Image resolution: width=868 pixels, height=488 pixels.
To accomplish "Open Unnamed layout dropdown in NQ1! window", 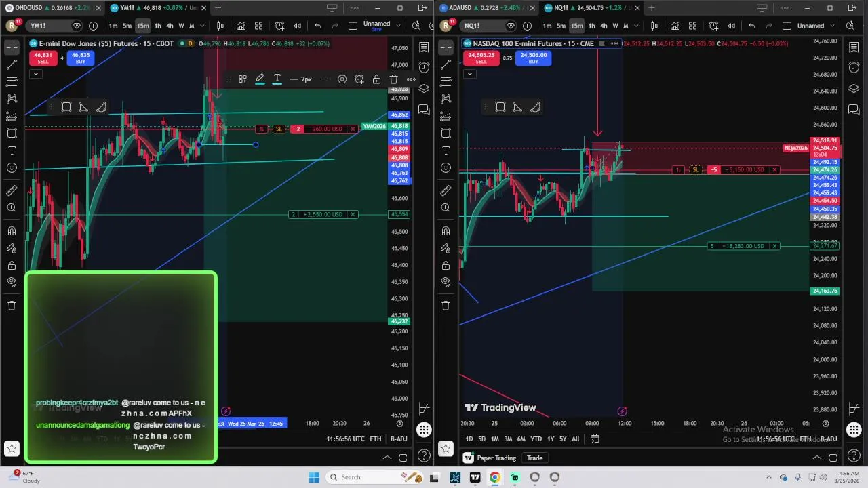I will pos(832,26).
